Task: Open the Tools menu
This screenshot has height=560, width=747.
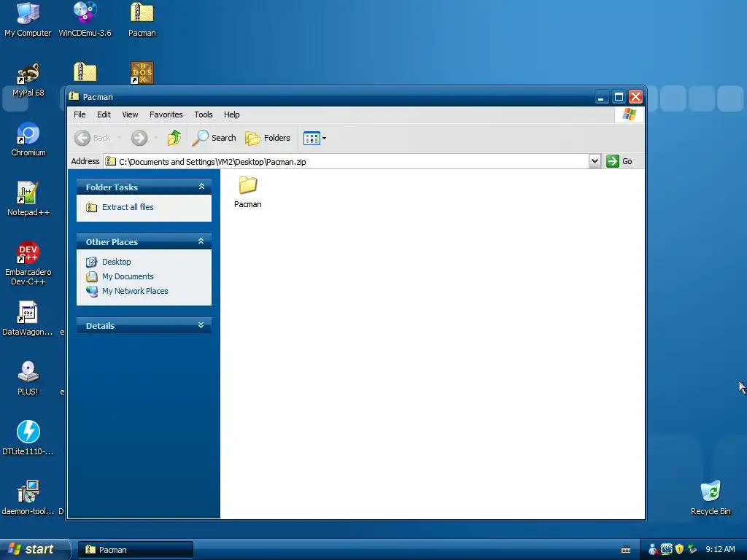Action: point(203,114)
